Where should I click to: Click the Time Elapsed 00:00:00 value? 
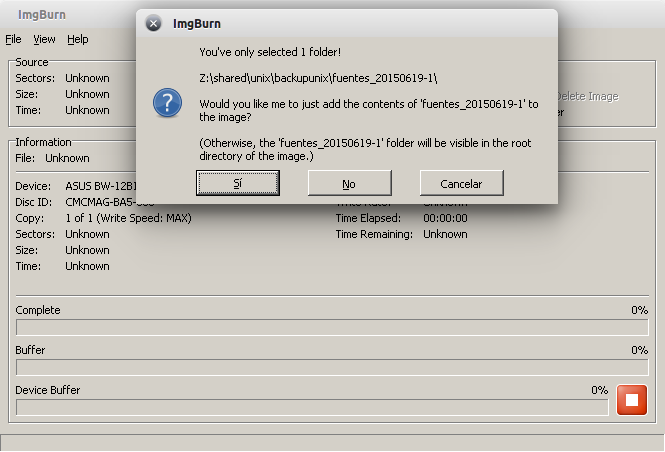[445, 218]
